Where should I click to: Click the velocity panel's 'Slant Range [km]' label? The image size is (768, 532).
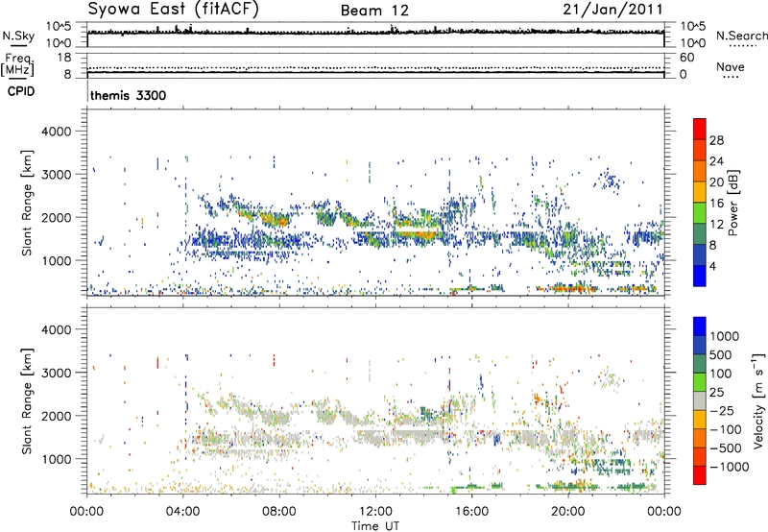pyautogui.click(x=27, y=401)
